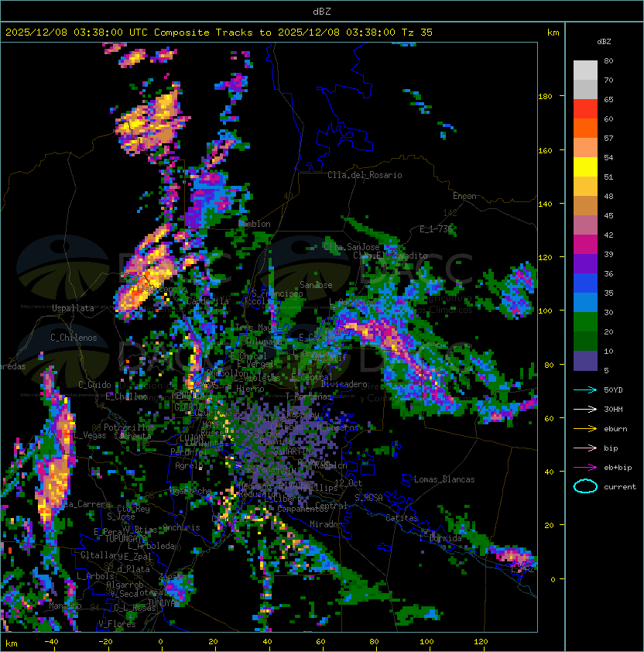Click the yellow eburn arrow icon
The width and height of the screenshot is (644, 652).
click(585, 429)
